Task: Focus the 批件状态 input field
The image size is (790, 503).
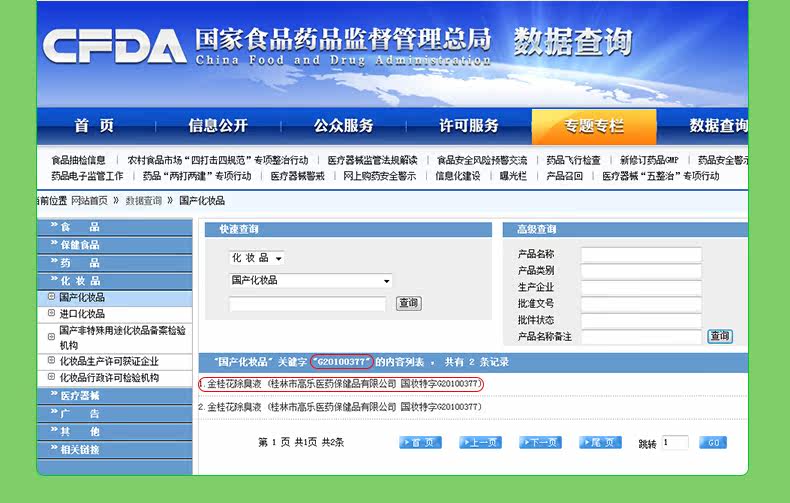Action: coord(641,321)
